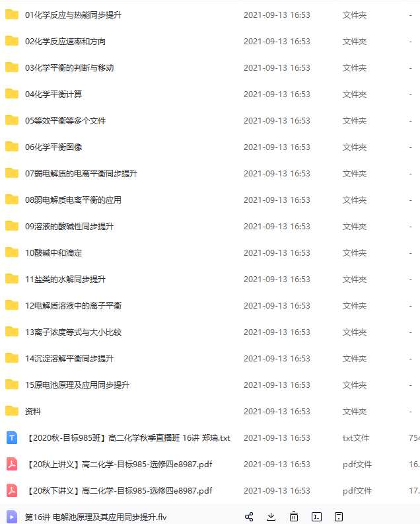Click the download icon on the flv row
The width and height of the screenshot is (420, 524).
point(271,517)
